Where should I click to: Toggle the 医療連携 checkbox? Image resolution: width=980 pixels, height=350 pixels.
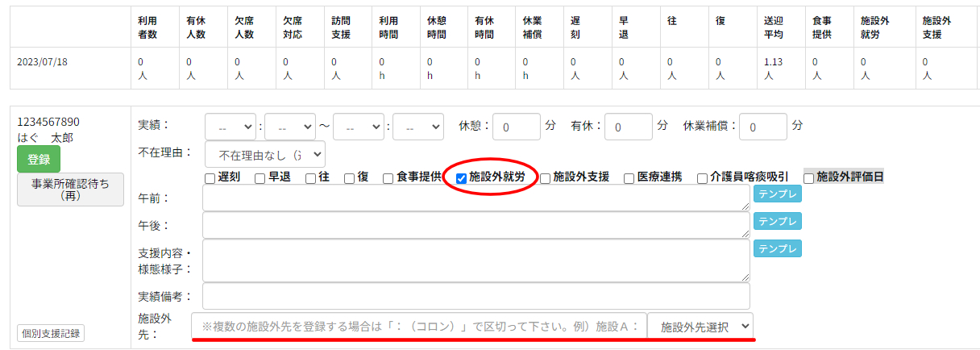629,178
